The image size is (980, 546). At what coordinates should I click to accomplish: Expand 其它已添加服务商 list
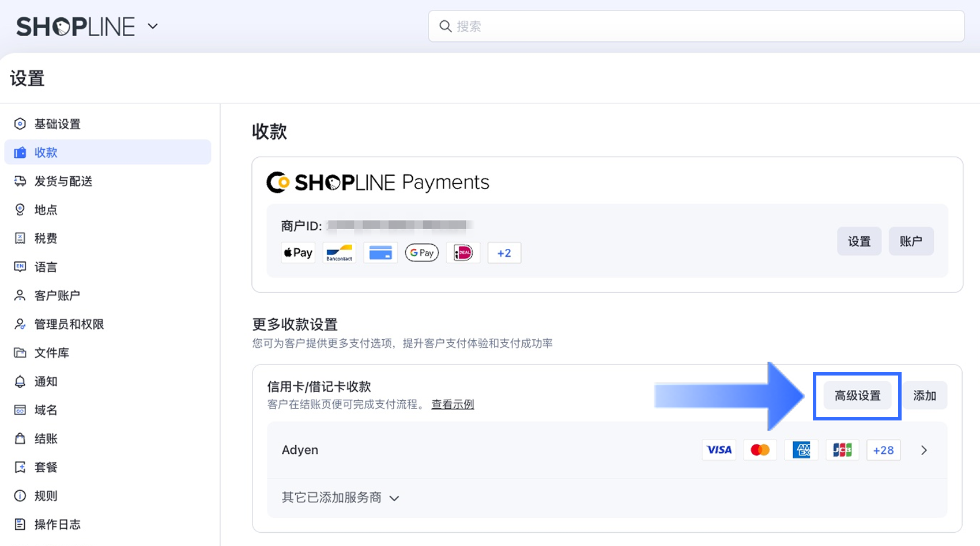340,498
